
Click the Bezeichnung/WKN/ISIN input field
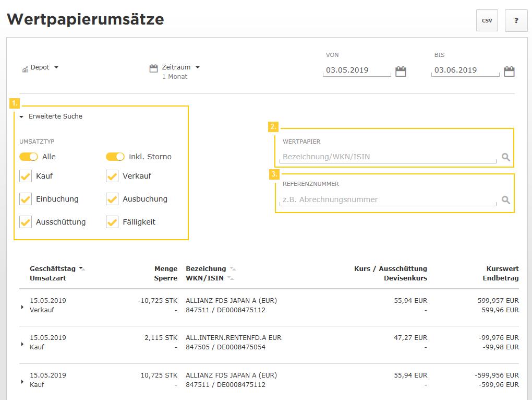389,157
